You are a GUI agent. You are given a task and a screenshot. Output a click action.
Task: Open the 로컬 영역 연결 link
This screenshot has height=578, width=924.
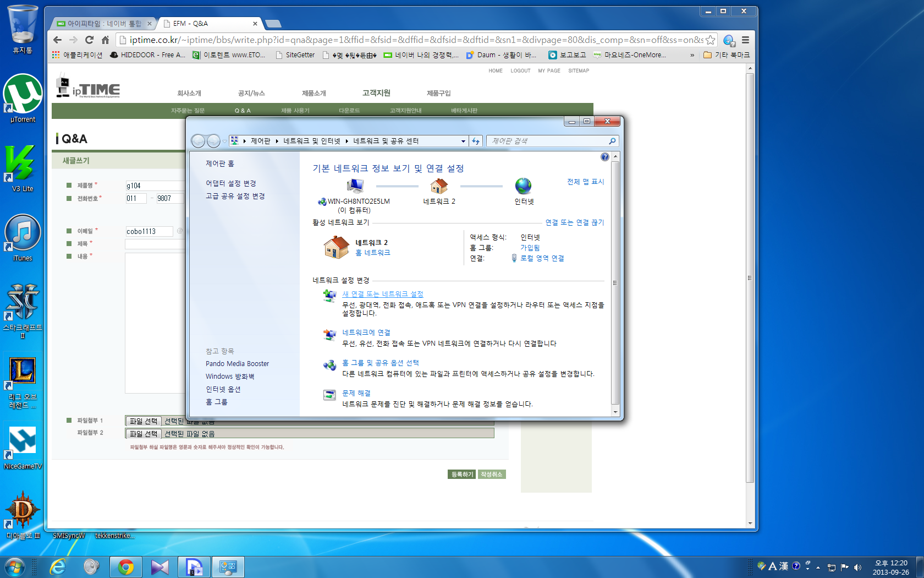542,258
